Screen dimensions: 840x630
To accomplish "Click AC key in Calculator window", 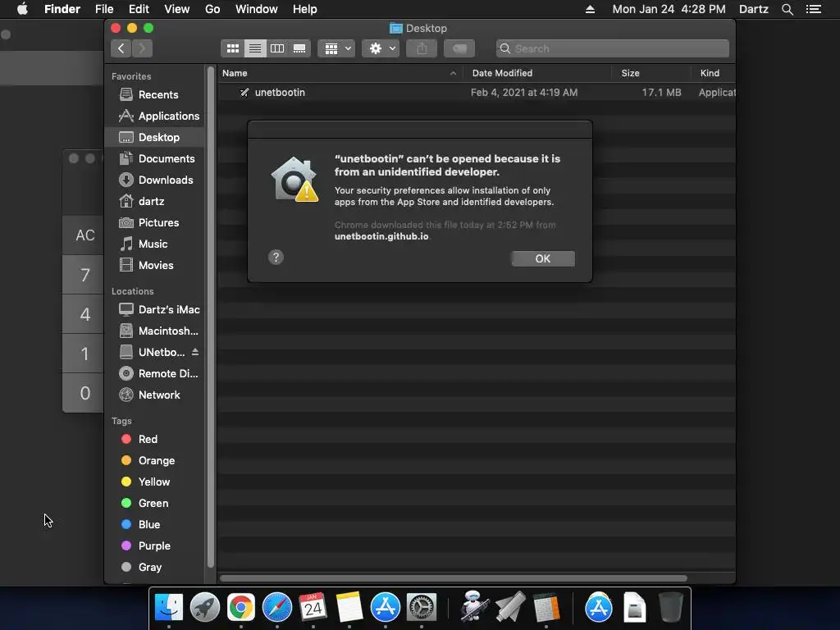I will pos(84,235).
